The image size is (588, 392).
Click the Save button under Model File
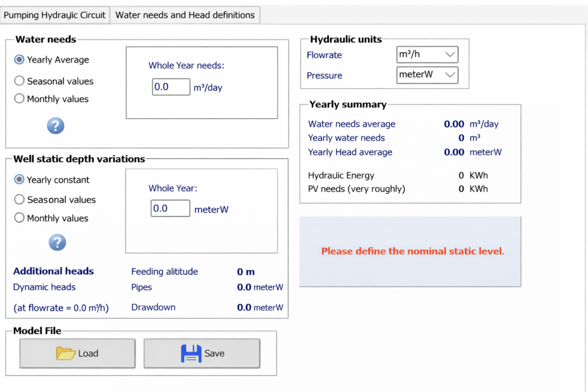[x=202, y=353]
